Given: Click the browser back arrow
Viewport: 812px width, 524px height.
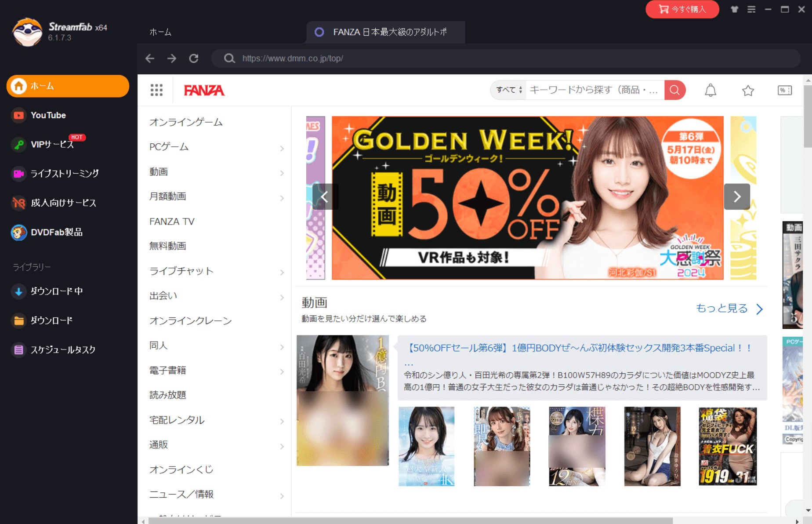Looking at the screenshot, I should click(x=150, y=58).
